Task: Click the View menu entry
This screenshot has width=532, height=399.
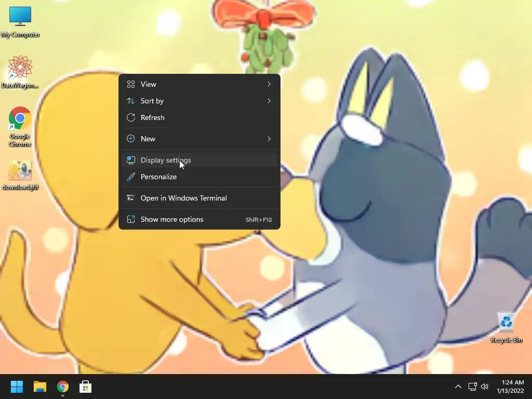Action: click(x=199, y=84)
